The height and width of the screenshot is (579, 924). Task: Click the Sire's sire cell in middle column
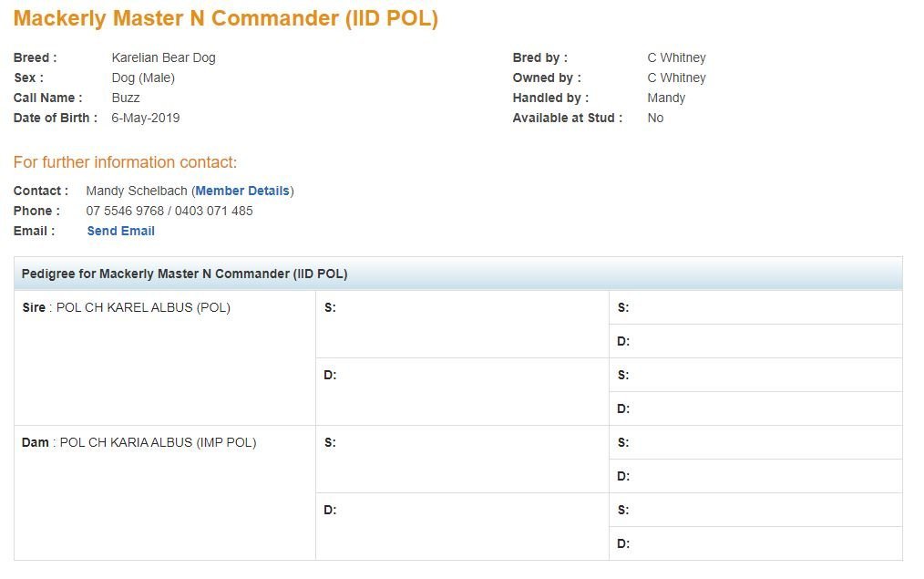[461, 324]
